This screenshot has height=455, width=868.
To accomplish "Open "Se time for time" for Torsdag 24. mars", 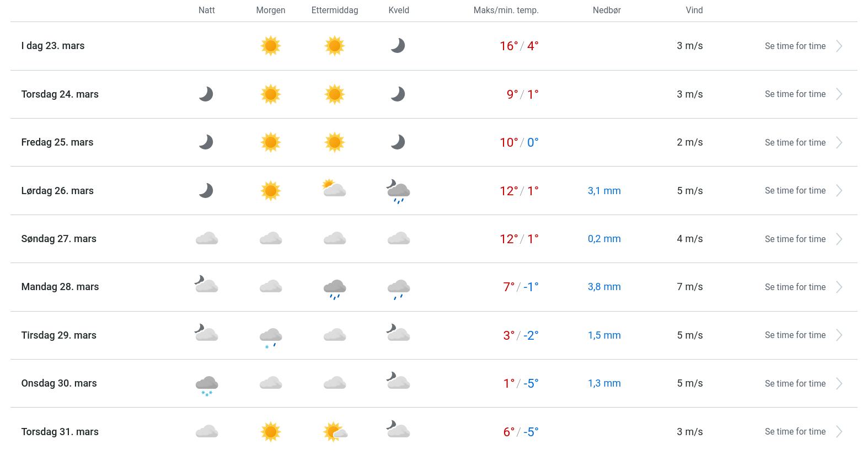I will (795, 94).
